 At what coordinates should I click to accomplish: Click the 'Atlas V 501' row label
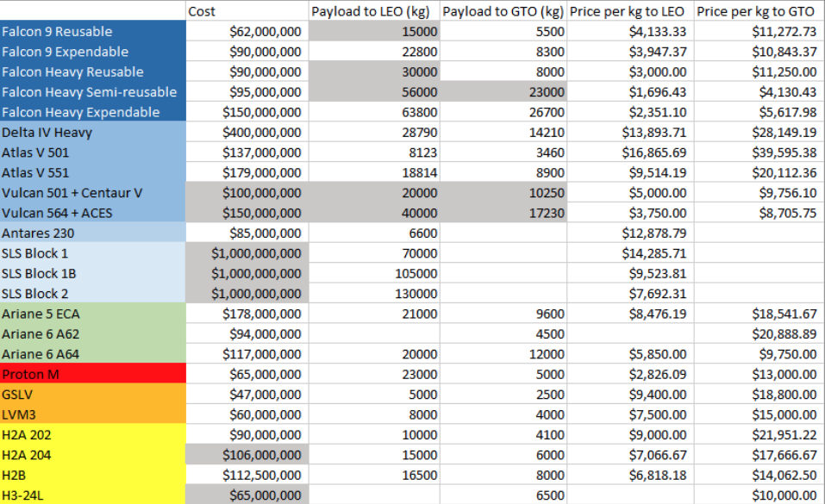(93, 152)
